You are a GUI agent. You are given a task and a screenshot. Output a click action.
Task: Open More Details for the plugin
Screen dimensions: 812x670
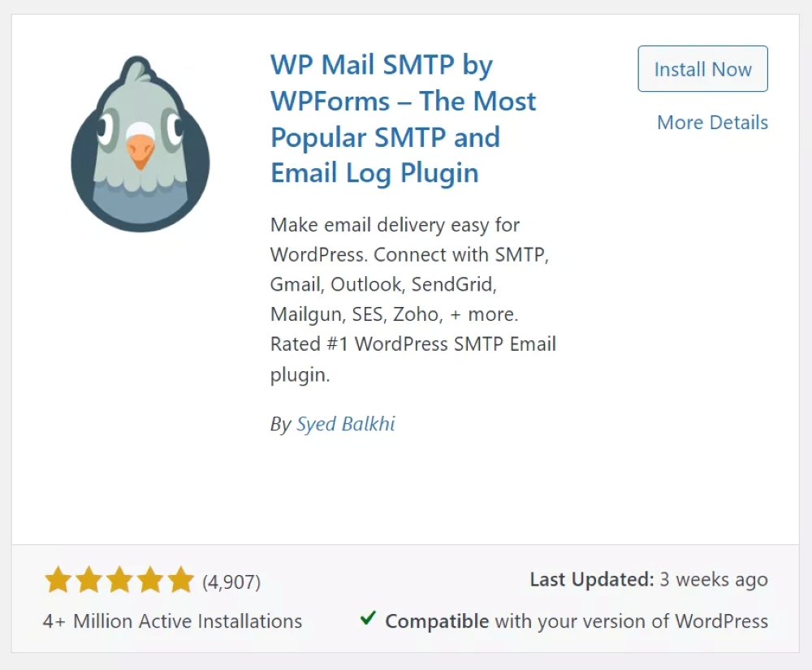[711, 123]
